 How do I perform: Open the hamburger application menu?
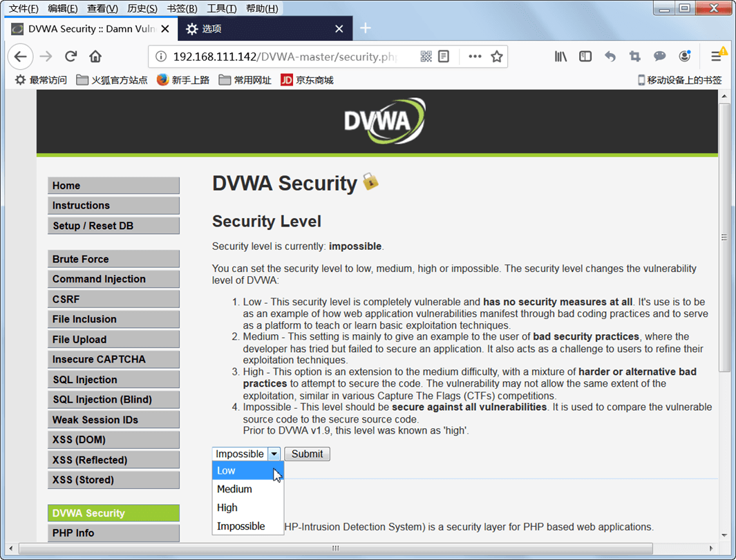pyautogui.click(x=716, y=57)
